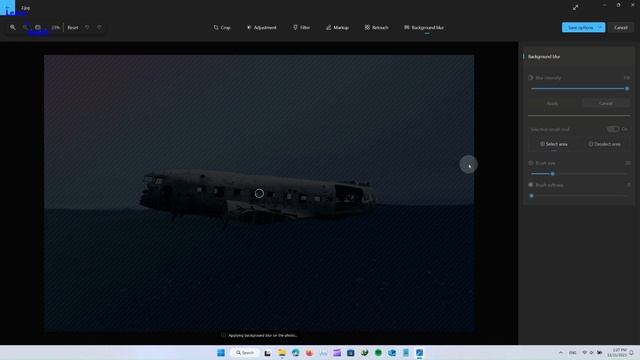The image size is (640, 360).
Task: Open the Crop tool tab
Action: pyautogui.click(x=222, y=27)
